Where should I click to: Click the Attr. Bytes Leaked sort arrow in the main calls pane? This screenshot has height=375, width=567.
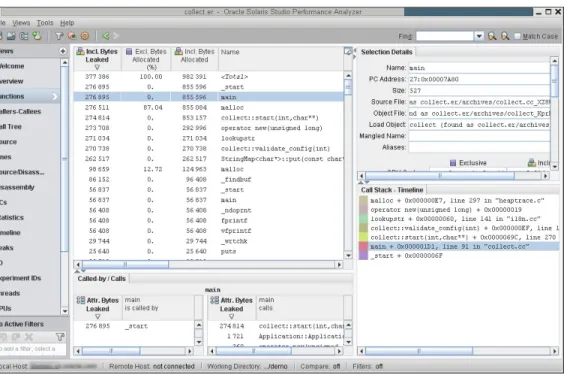click(231, 316)
